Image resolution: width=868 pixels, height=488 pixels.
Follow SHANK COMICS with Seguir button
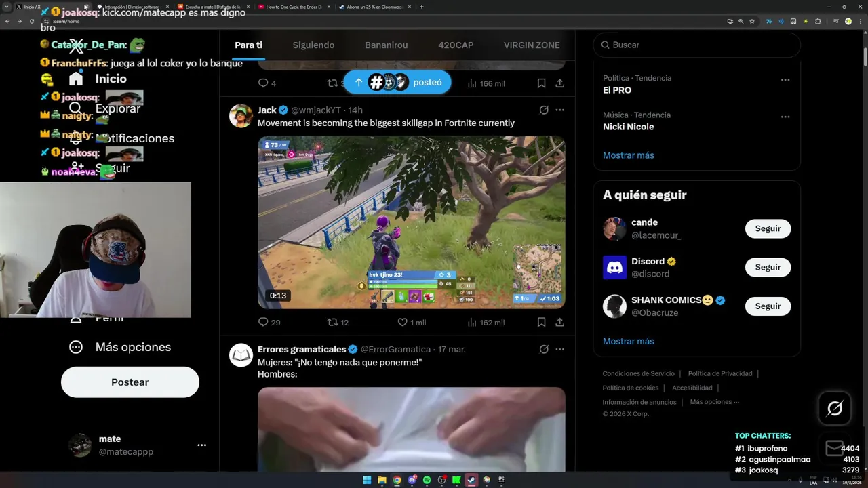(x=768, y=306)
